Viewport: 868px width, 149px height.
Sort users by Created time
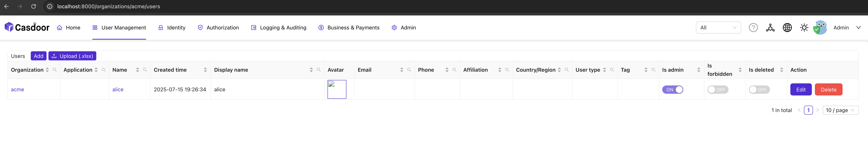(x=205, y=70)
